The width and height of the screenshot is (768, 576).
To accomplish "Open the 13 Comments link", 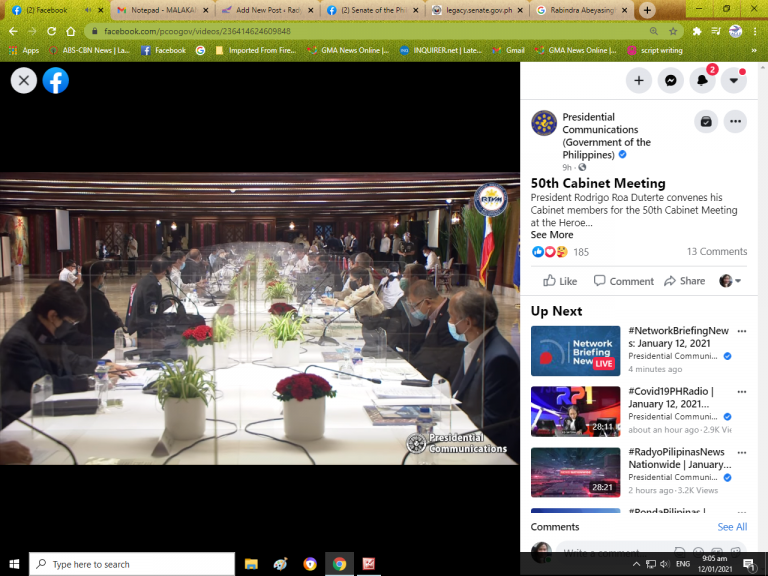I will pyautogui.click(x=716, y=252).
